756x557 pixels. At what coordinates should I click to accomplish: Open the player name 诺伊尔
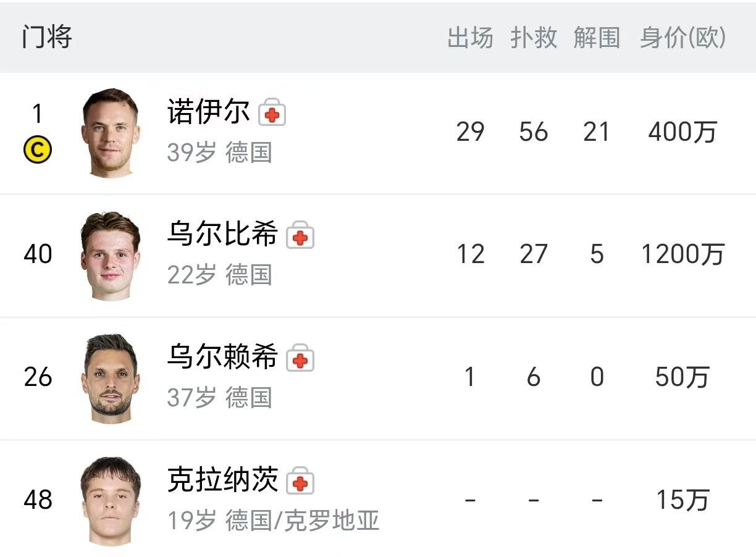click(x=209, y=112)
